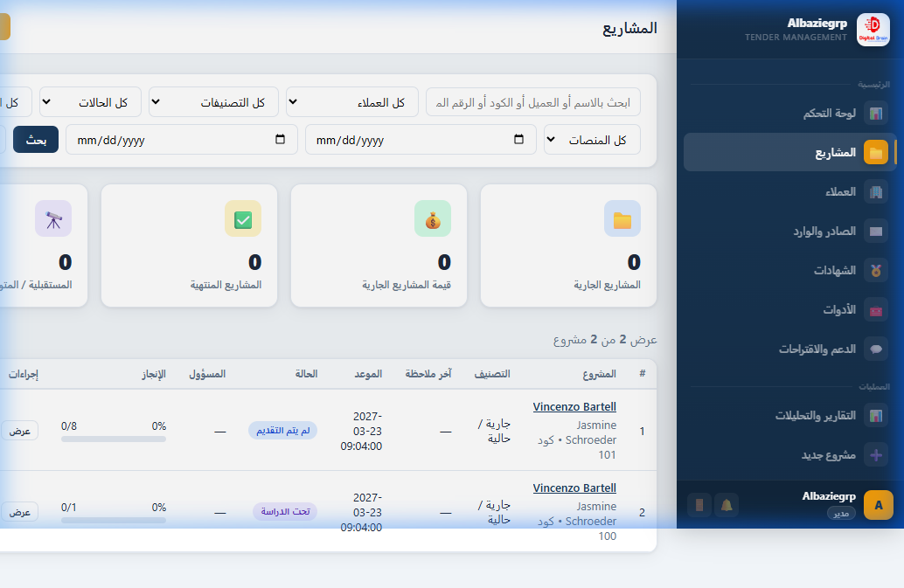Go to الدعم والاقتراحات menu item
This screenshot has height=588, width=904.
(789, 349)
